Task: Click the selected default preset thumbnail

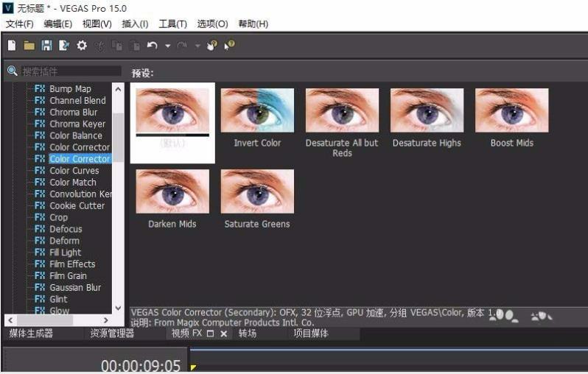Action: point(172,110)
